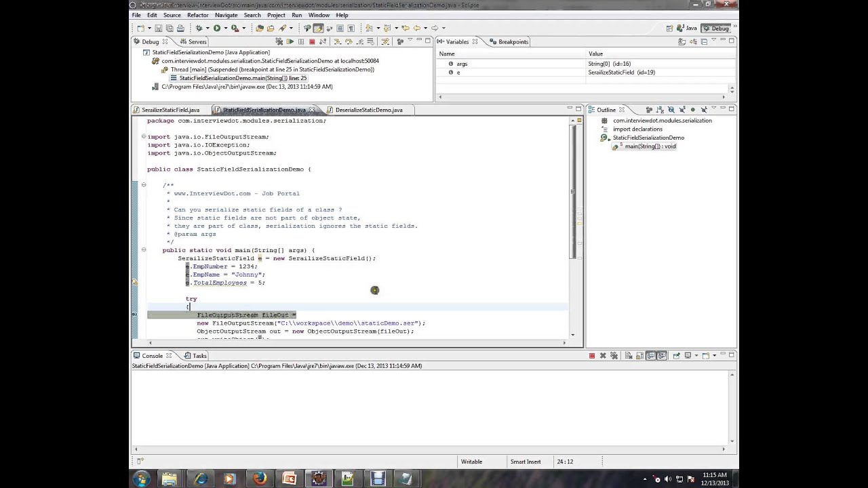Select the Debug perspective button
The width and height of the screenshot is (868, 488).
click(x=715, y=28)
